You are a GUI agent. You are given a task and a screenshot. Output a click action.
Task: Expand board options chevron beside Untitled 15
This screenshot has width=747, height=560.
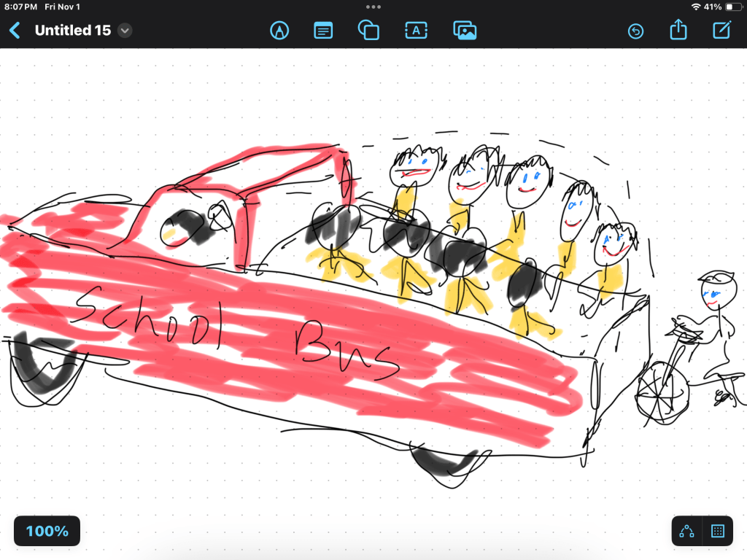point(125,31)
